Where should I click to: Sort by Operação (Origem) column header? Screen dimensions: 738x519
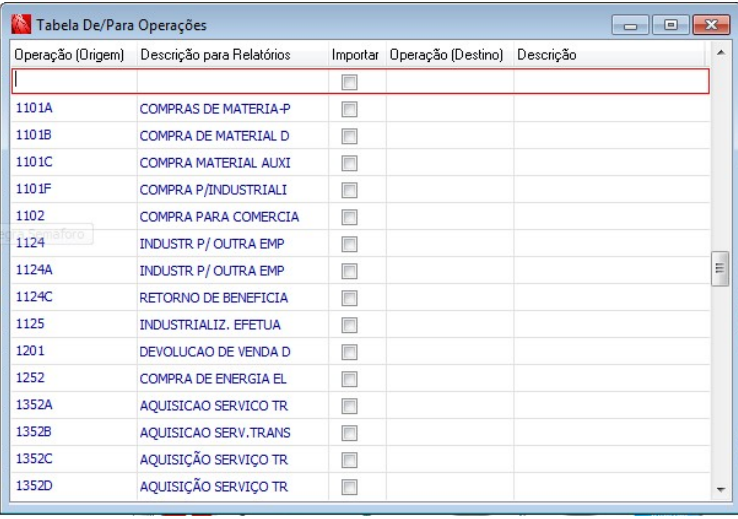pos(73,55)
